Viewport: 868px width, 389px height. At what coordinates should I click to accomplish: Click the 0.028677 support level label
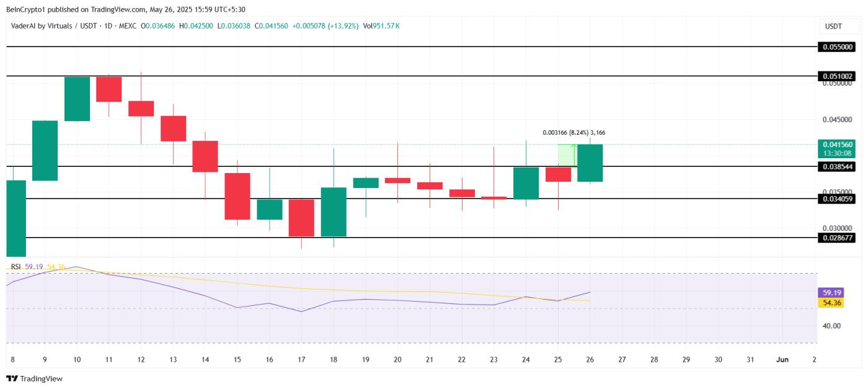836,238
